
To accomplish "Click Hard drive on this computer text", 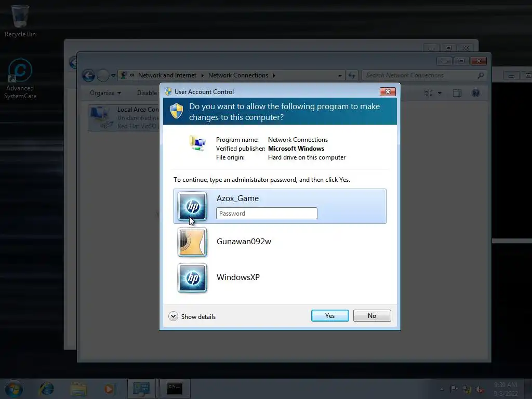I will pos(307,157).
